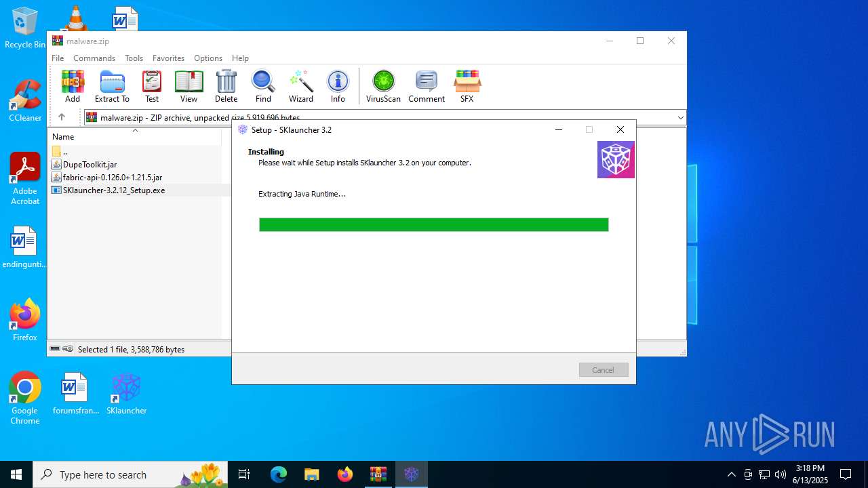Click the taskbar clock showing 3:18 PM

[810, 474]
